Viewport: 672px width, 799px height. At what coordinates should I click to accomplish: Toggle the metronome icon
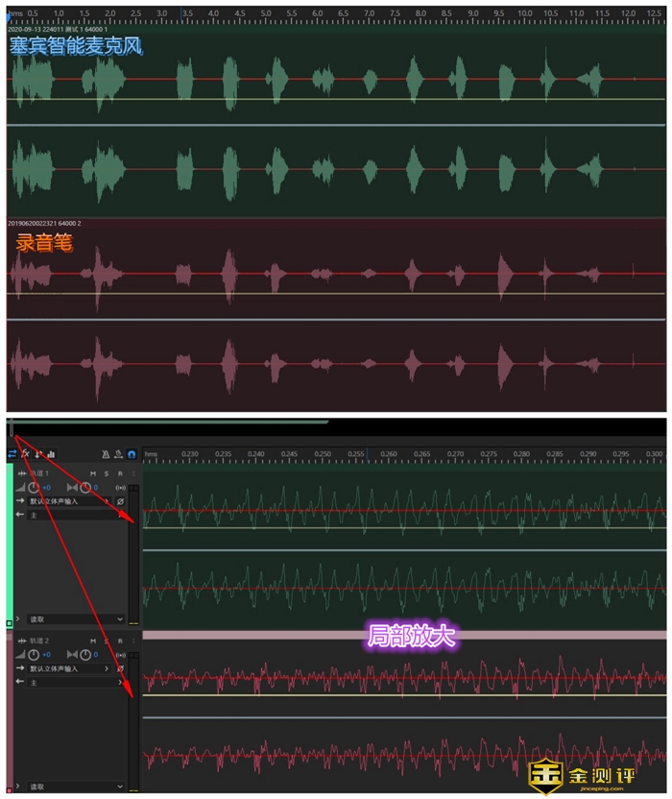pyautogui.click(x=107, y=453)
